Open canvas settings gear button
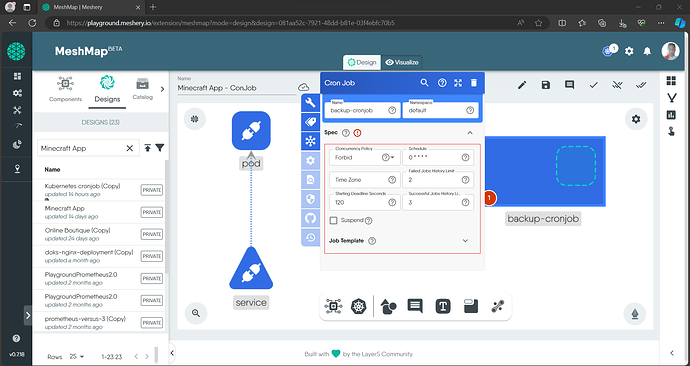This screenshot has width=690, height=366. (636, 119)
